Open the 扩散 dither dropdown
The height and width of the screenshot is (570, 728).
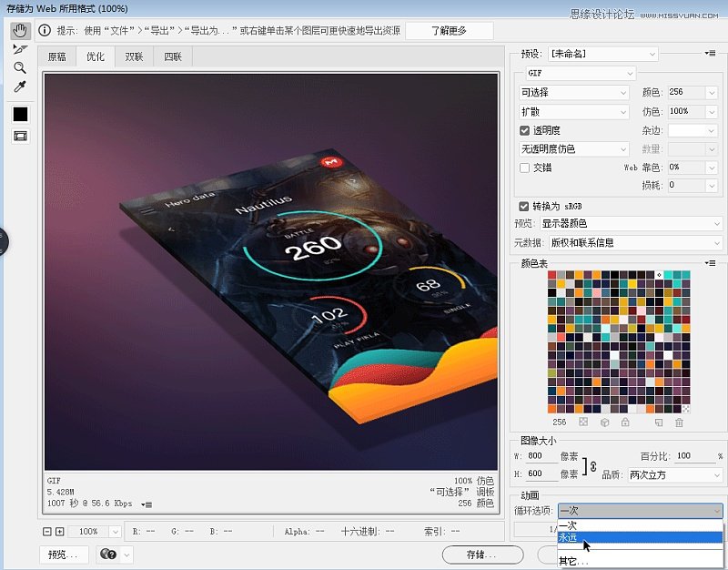tap(574, 112)
